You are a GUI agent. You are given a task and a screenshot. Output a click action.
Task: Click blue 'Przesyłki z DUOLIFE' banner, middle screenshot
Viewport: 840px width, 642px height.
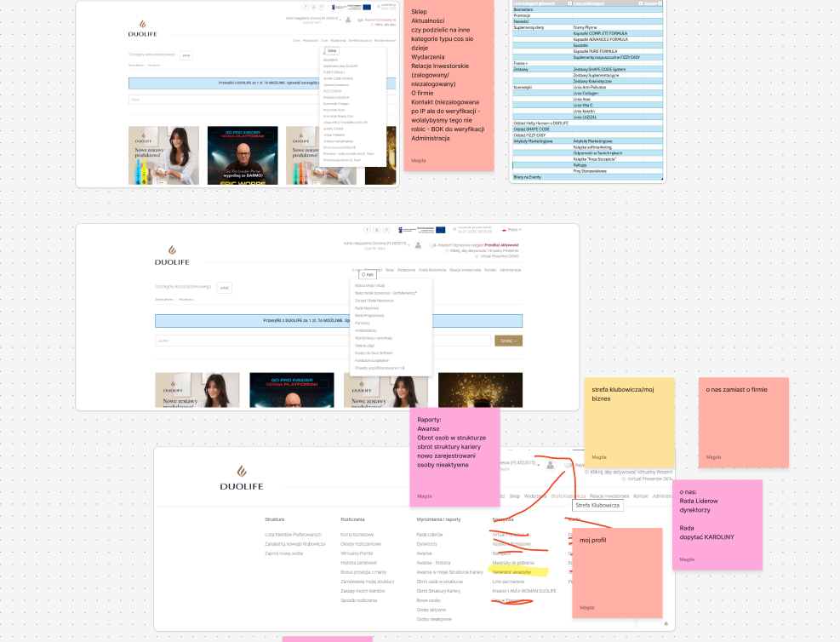339,320
